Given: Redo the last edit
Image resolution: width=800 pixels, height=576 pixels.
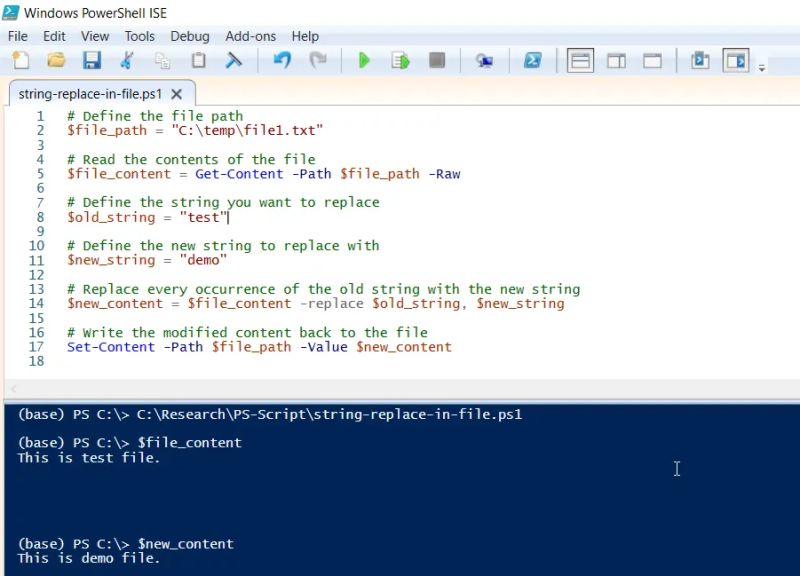Looking at the screenshot, I should coord(318,60).
